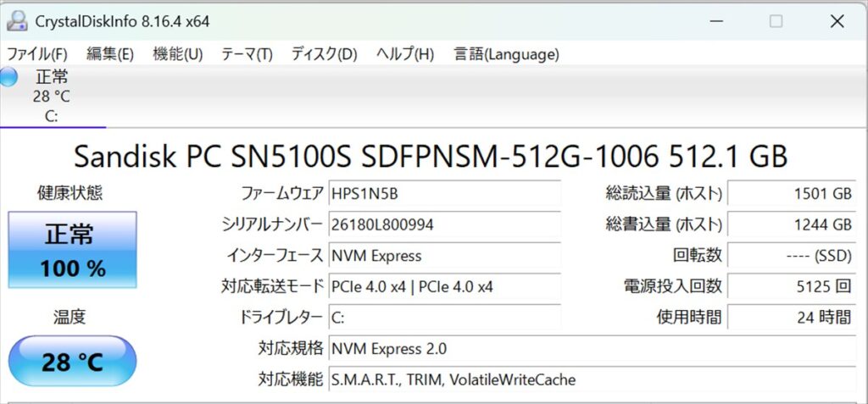Click the total host reads value 1501 GB
This screenshot has height=404, width=868.
(791, 194)
